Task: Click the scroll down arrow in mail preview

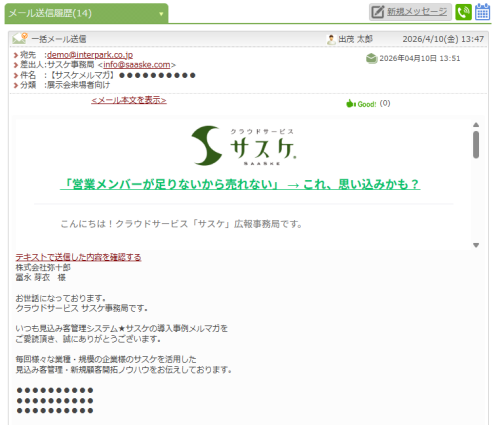Action: pyautogui.click(x=476, y=245)
